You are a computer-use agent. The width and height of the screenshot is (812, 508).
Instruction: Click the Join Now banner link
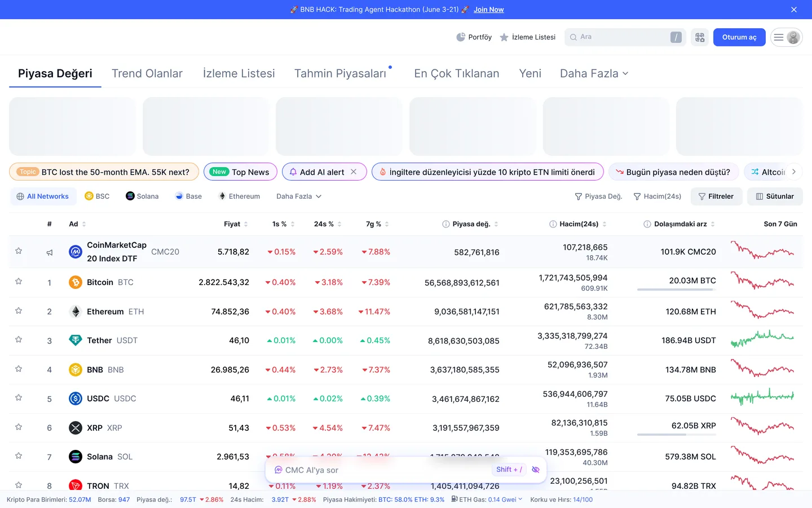click(488, 10)
